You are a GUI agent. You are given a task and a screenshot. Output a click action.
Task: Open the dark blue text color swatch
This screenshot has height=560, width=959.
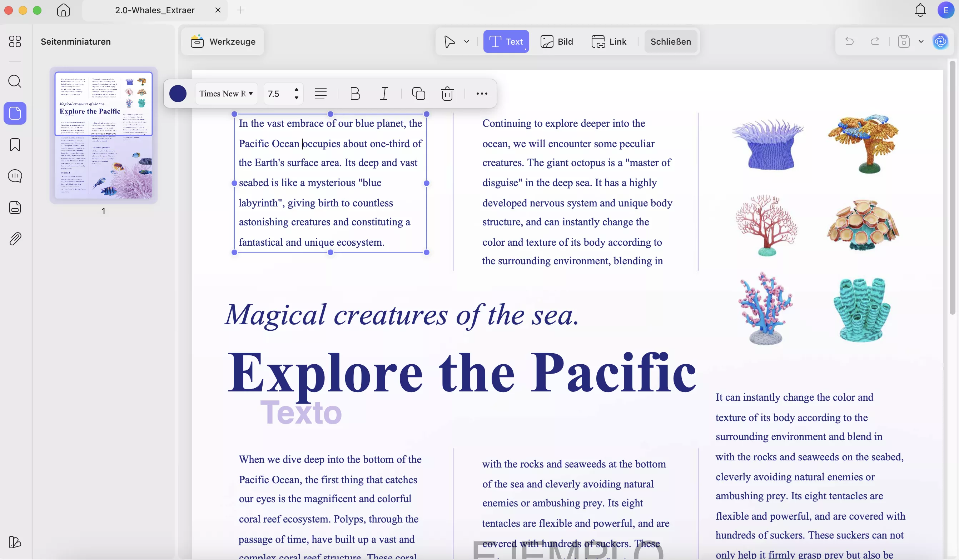[178, 94]
